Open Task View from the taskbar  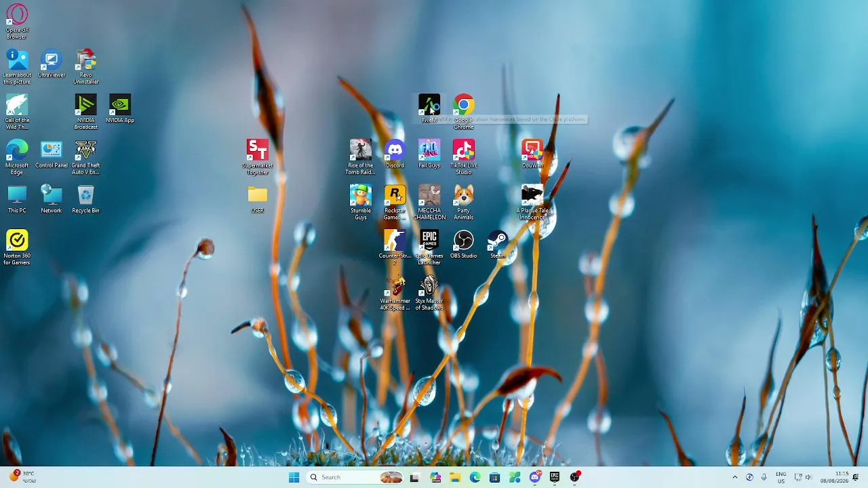click(x=414, y=477)
